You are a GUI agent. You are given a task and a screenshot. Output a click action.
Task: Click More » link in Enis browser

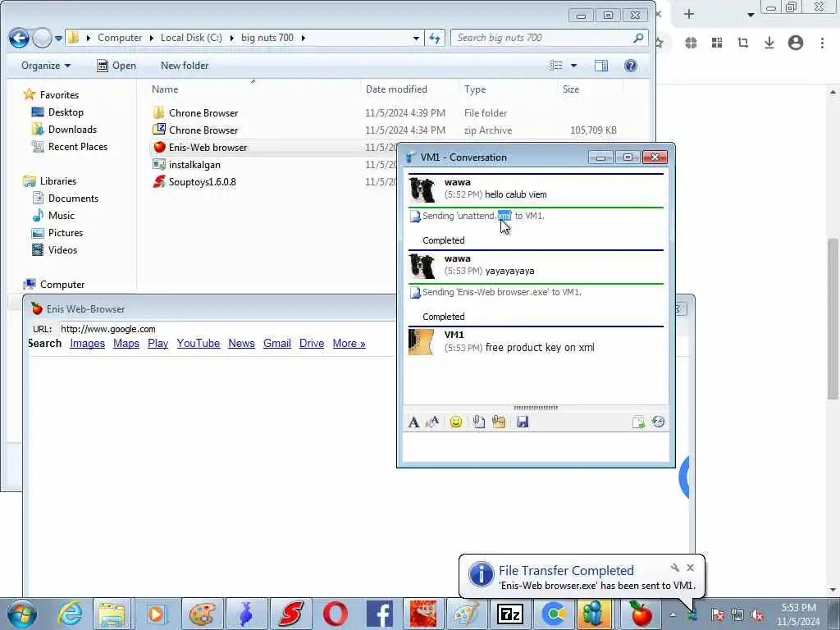click(349, 344)
